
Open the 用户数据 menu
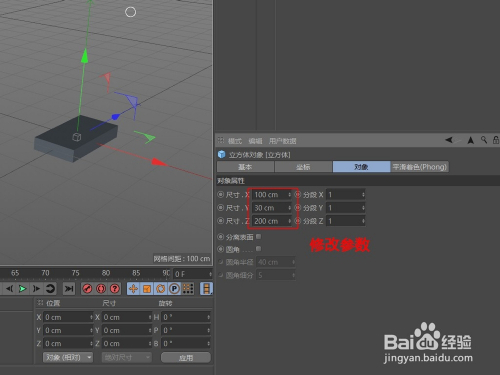coord(282,141)
